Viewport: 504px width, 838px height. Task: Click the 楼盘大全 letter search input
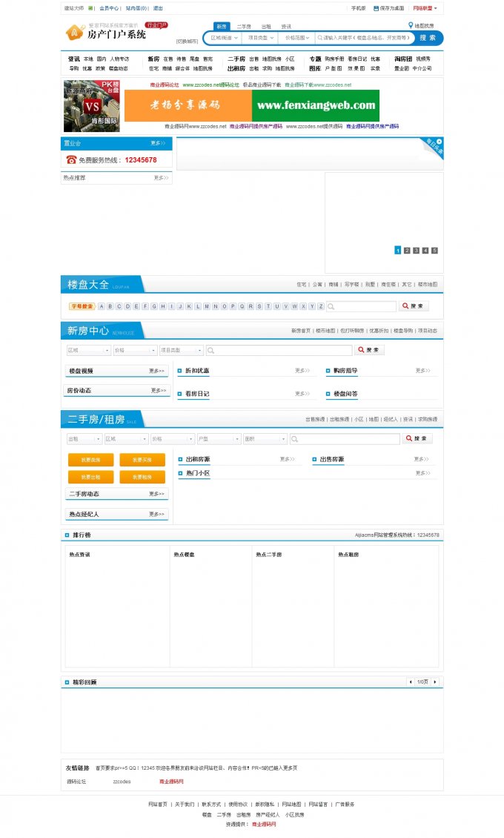362,306
